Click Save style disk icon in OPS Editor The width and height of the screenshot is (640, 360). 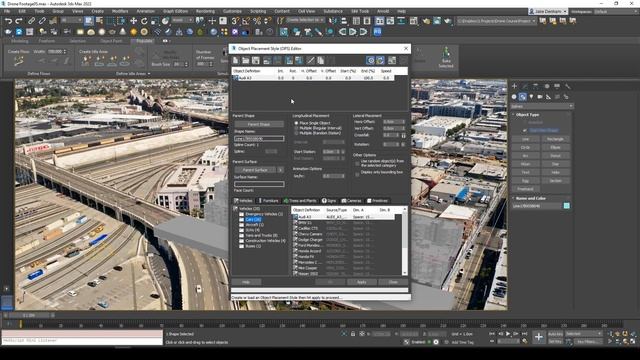256,60
